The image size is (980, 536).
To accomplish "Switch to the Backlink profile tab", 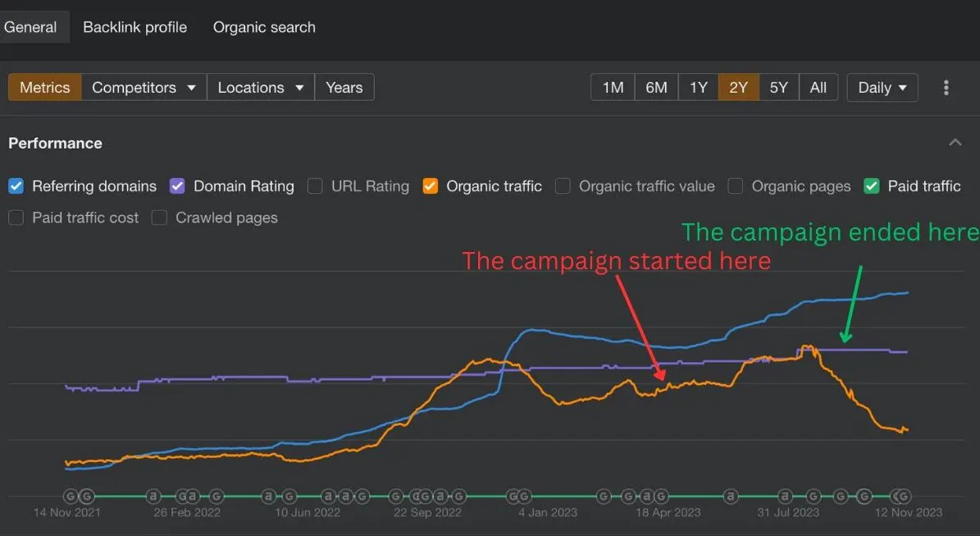I will click(135, 27).
